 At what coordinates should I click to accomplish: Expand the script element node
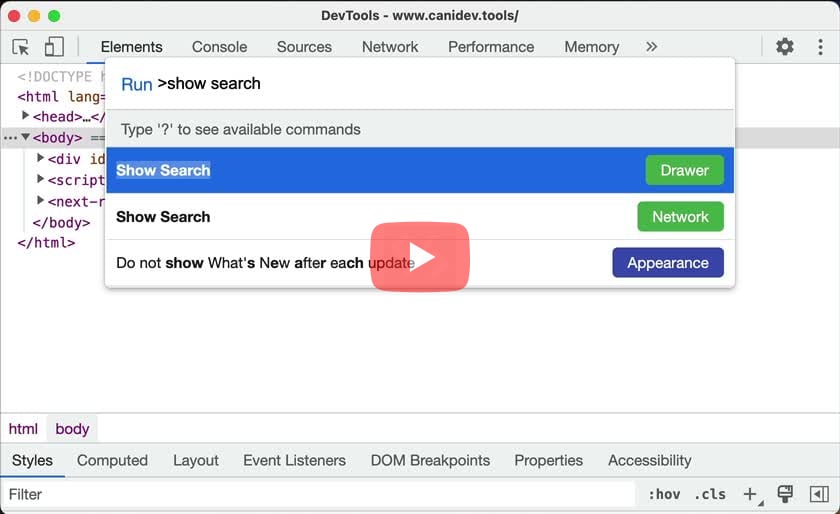click(x=40, y=178)
